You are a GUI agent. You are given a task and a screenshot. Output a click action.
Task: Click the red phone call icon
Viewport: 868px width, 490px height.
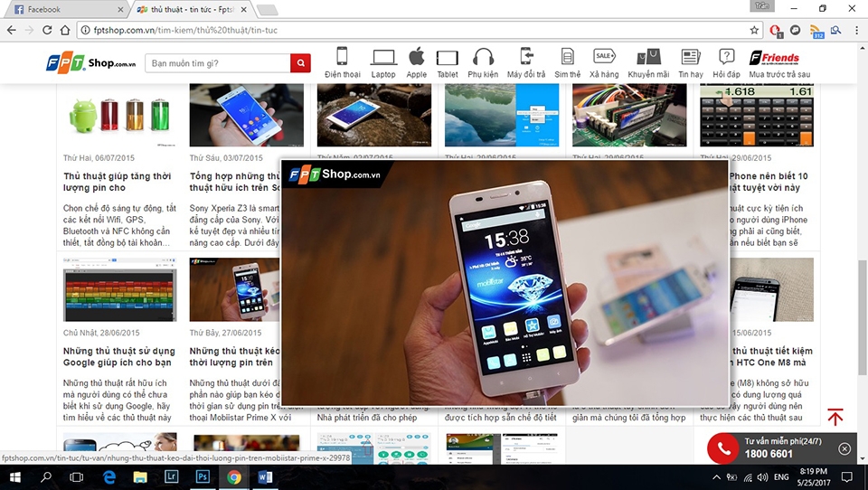point(723,448)
